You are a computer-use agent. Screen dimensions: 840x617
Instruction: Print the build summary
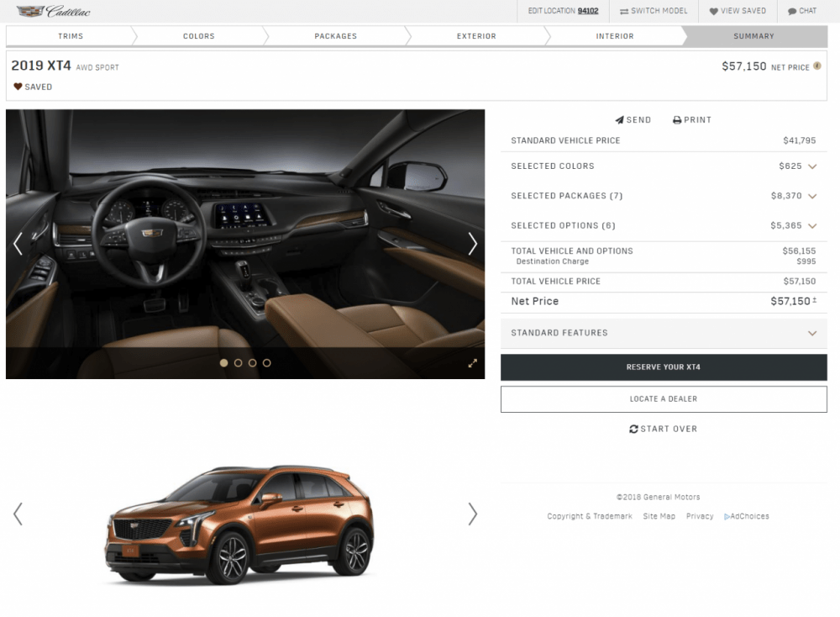coord(691,120)
